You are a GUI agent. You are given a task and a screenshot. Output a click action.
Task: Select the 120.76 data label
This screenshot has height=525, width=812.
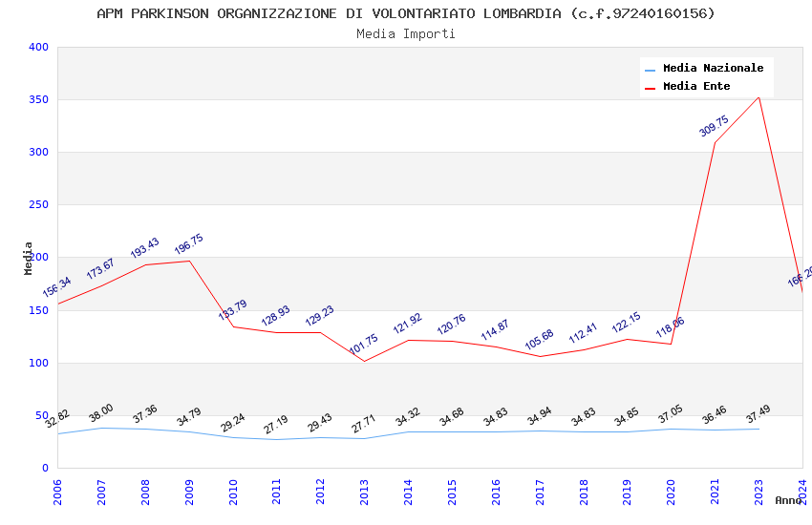(452, 325)
